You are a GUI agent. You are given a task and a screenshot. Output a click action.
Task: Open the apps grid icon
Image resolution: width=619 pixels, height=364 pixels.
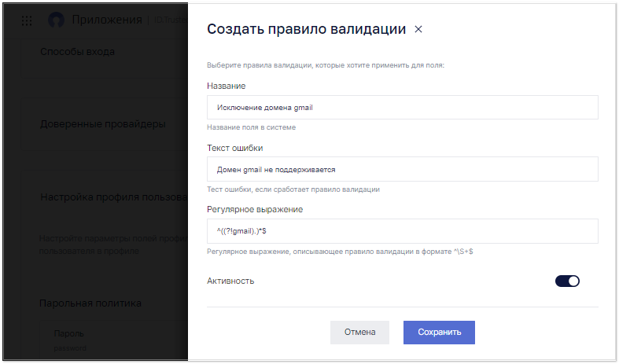pyautogui.click(x=27, y=20)
